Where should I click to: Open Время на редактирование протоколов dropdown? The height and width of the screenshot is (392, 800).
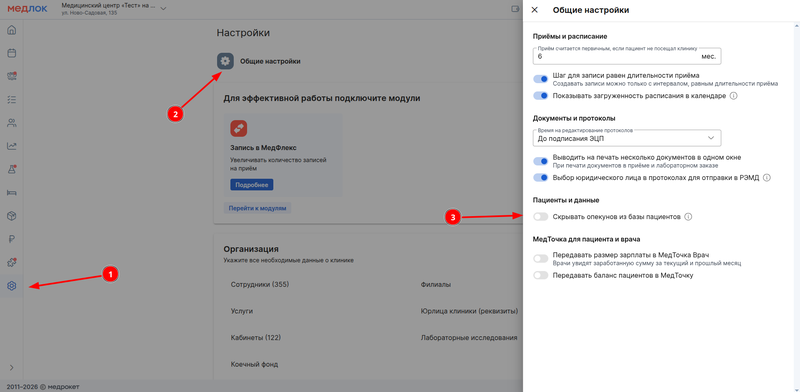(627, 138)
